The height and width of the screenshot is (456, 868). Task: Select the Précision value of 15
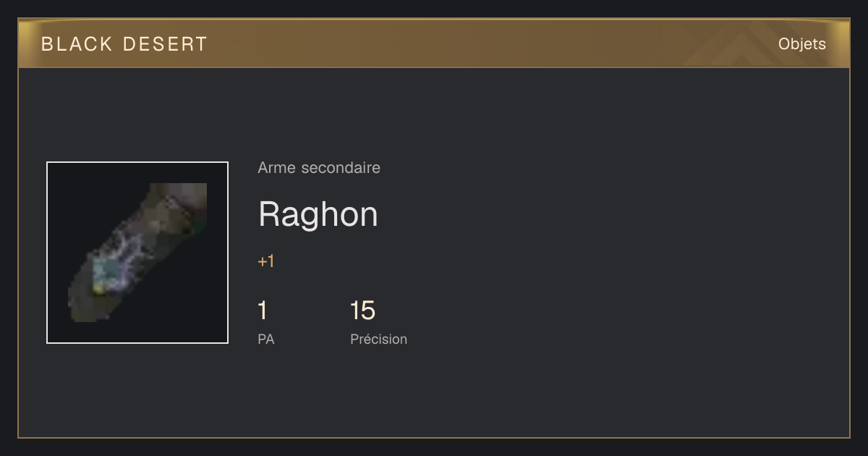coord(362,311)
